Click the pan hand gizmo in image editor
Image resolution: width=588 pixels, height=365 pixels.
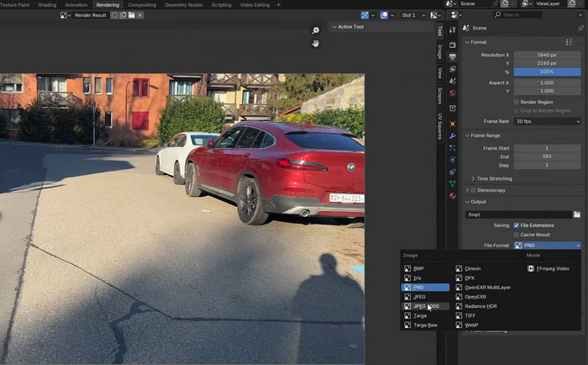316,44
